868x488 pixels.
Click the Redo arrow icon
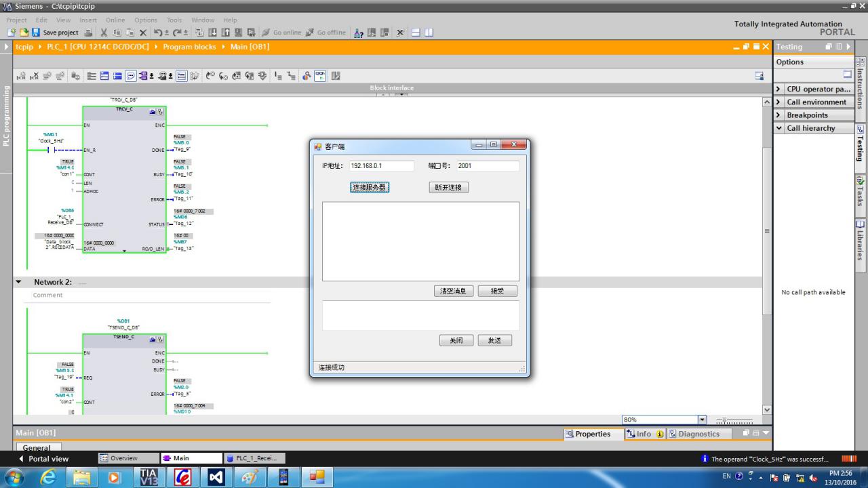click(176, 33)
